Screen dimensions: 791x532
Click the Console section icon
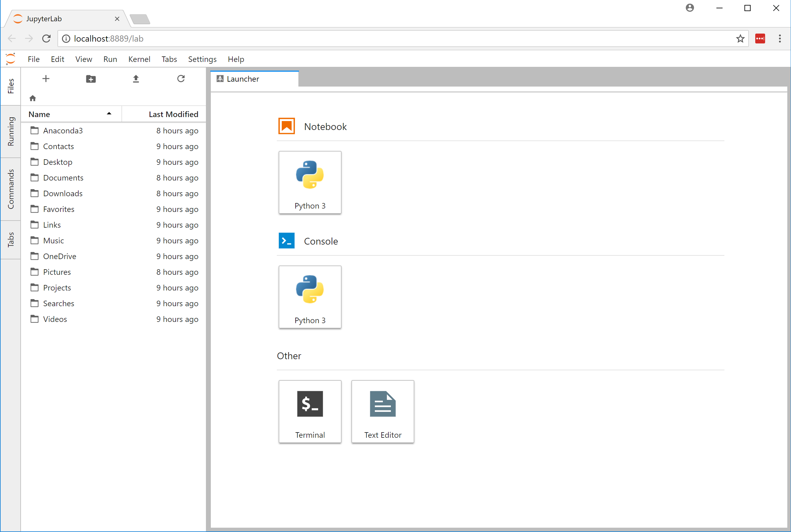287,241
